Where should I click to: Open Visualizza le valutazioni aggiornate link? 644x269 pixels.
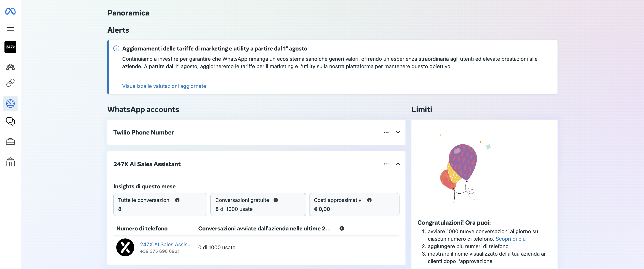tap(164, 86)
